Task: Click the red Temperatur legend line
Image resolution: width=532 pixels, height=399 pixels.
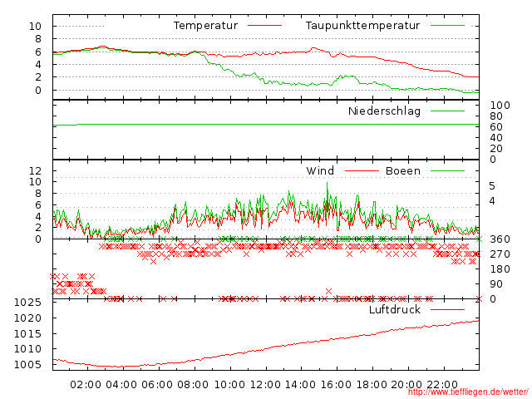Action: coord(264,26)
